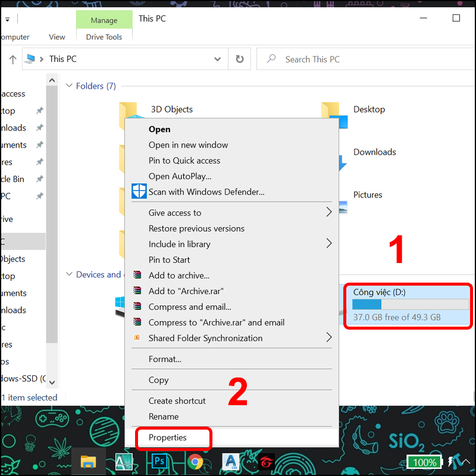Choose Create shortcut entry
The image size is (476, 476).
click(177, 400)
